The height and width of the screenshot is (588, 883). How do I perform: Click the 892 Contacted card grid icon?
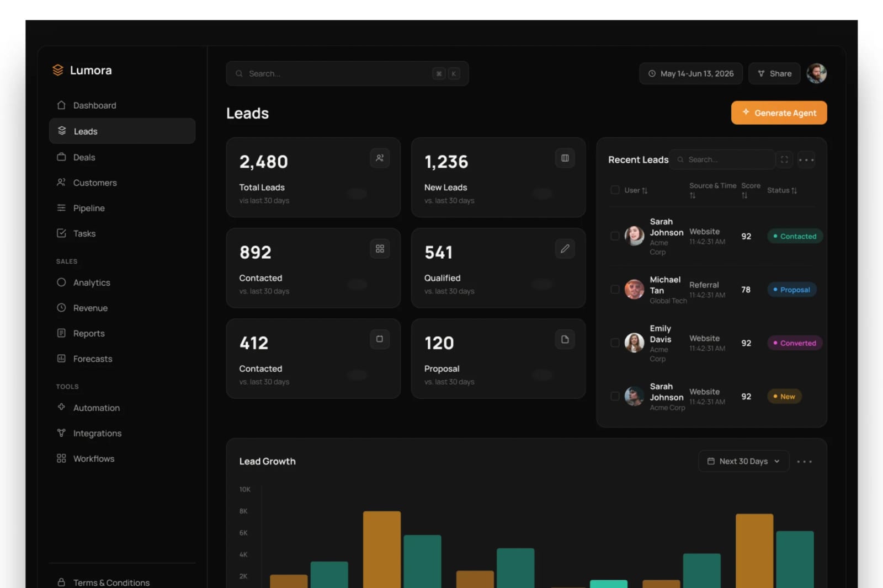(380, 249)
